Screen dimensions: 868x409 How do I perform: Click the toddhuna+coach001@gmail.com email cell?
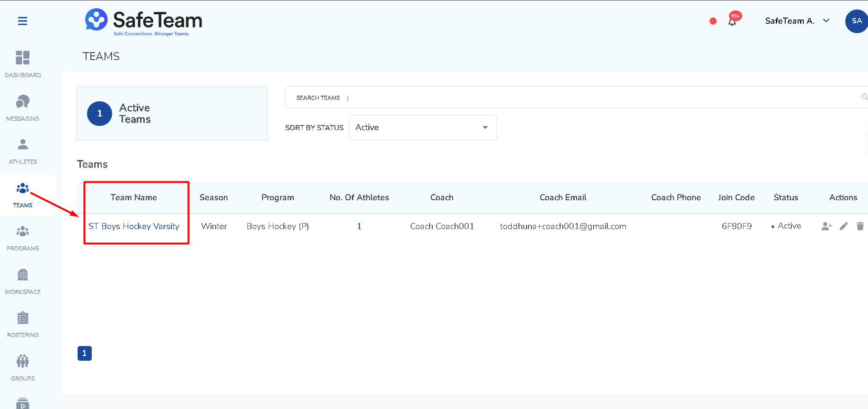563,226
